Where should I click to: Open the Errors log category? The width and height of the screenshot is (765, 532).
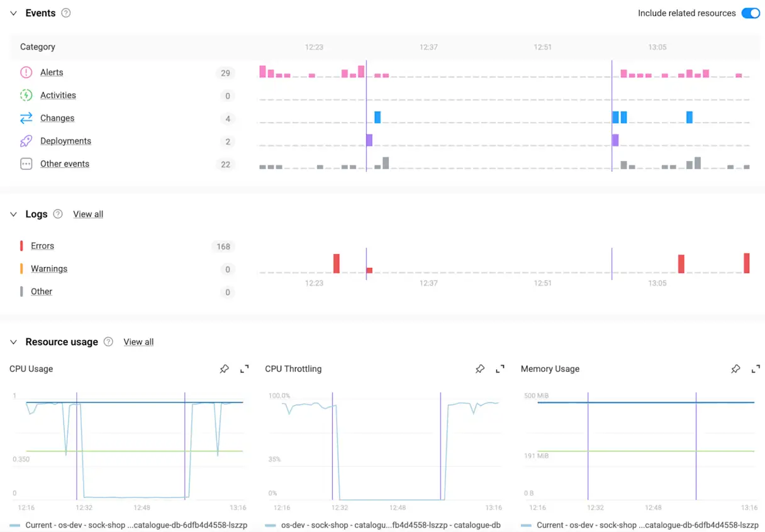pyautogui.click(x=42, y=246)
